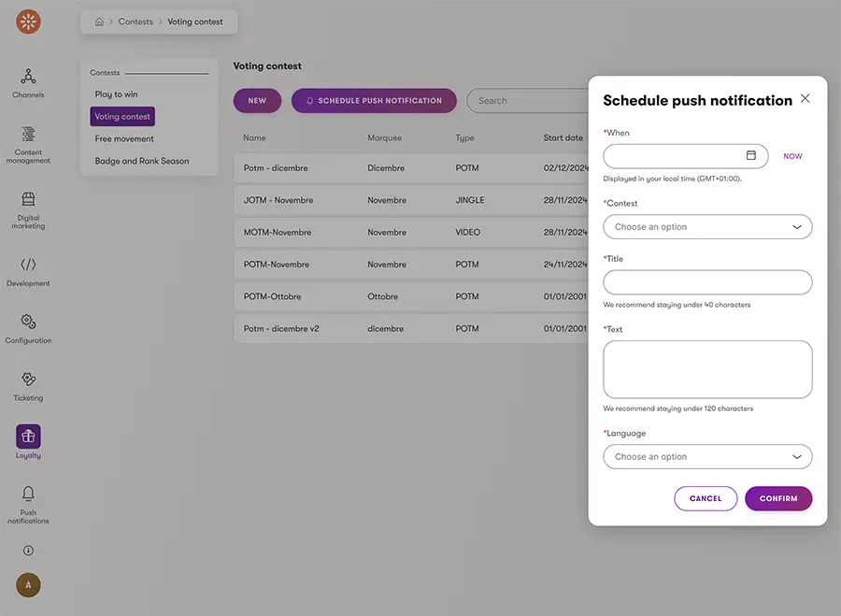
Task: Open the Development section icon
Action: 28,265
